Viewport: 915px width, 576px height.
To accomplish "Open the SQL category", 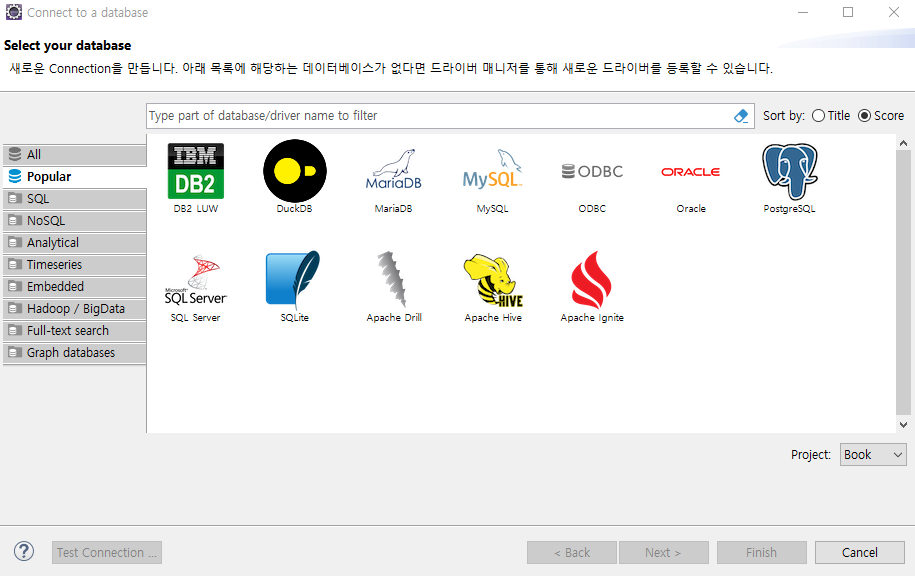I will coord(75,199).
